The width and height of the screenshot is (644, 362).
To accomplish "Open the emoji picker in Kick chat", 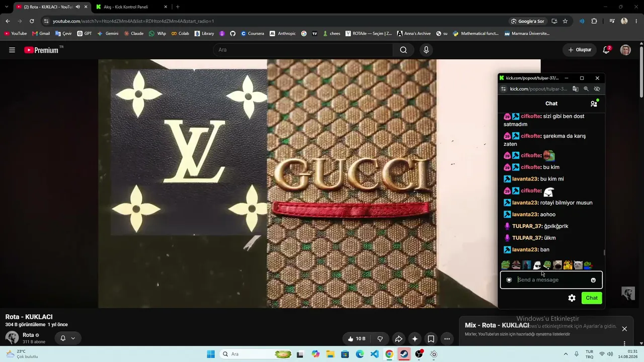I will click(x=593, y=280).
